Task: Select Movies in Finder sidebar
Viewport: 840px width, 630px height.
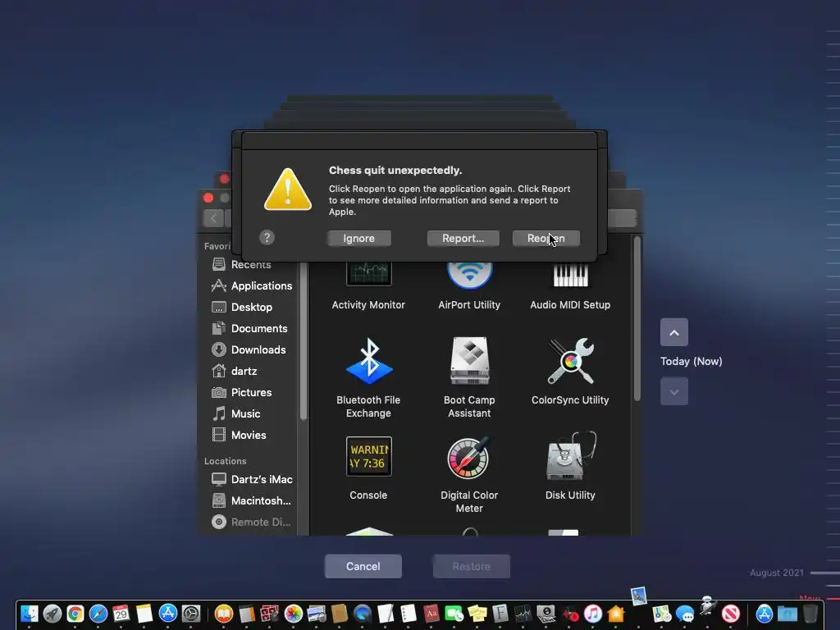Action: click(x=239, y=435)
